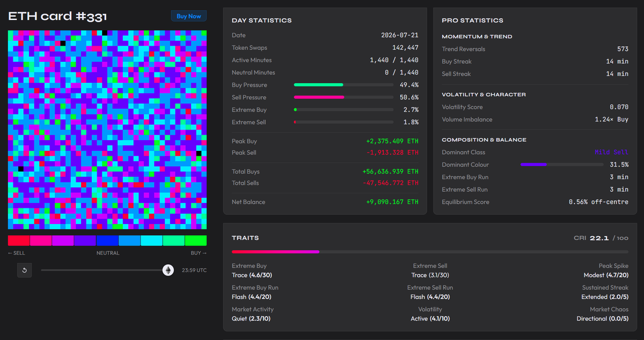Screen dimensions: 644x340
Task: Click the DAY STATISTICS heading
Action: click(262, 20)
